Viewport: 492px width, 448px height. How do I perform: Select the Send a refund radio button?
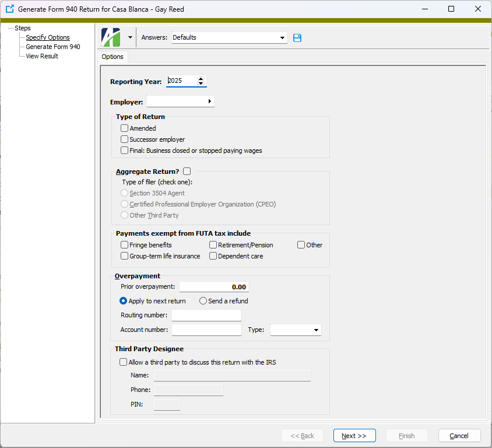click(203, 301)
